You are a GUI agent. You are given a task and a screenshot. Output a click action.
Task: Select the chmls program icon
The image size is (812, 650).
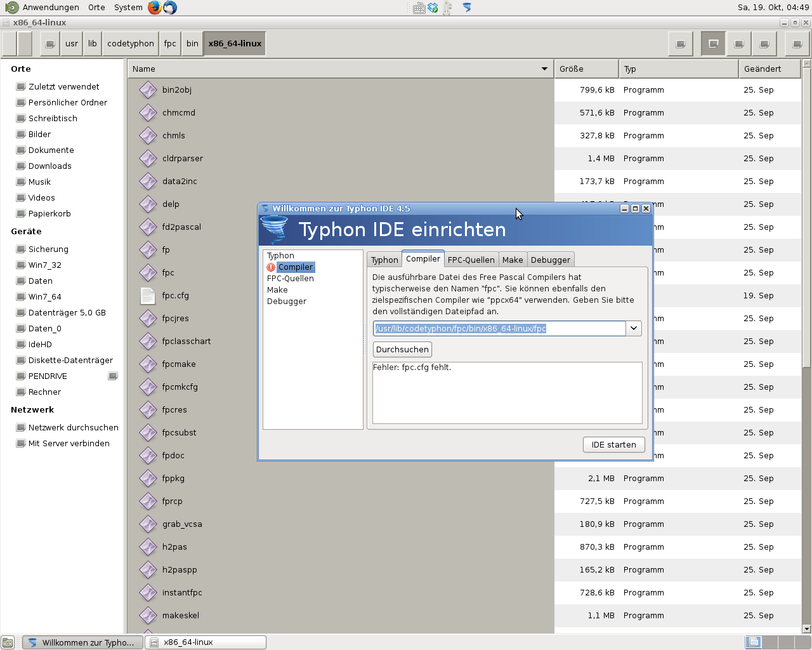pyautogui.click(x=148, y=136)
